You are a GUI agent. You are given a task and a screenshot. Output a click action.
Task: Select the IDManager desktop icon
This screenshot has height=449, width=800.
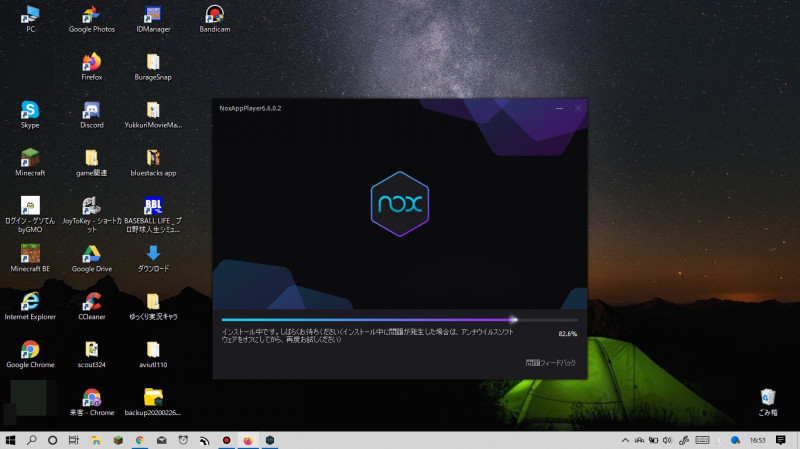pyautogui.click(x=153, y=19)
